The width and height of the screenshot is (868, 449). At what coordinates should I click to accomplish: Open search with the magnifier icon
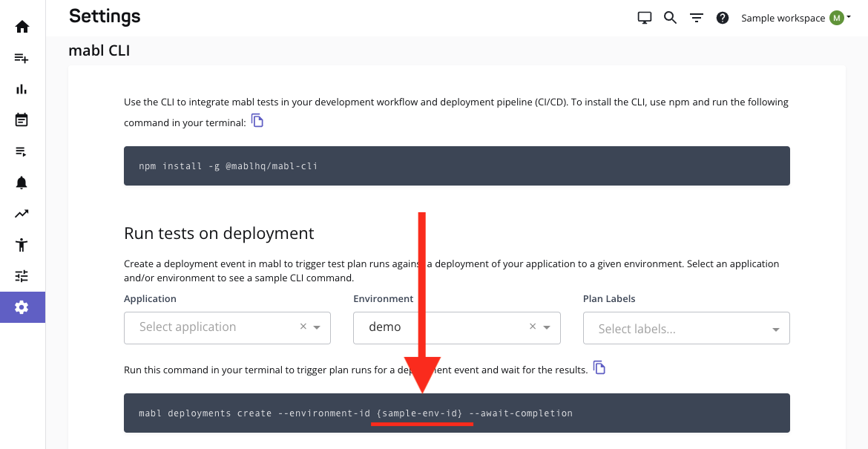point(670,17)
